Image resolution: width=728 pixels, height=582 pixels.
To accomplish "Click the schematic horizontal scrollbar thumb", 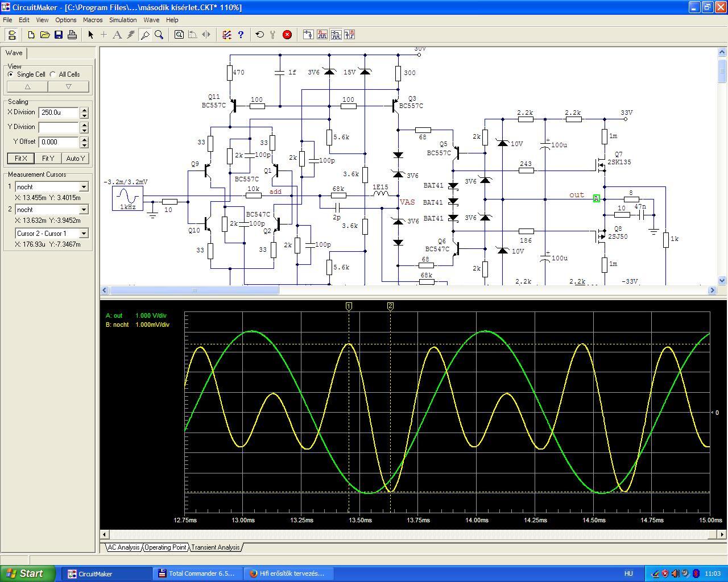I will 194,290.
